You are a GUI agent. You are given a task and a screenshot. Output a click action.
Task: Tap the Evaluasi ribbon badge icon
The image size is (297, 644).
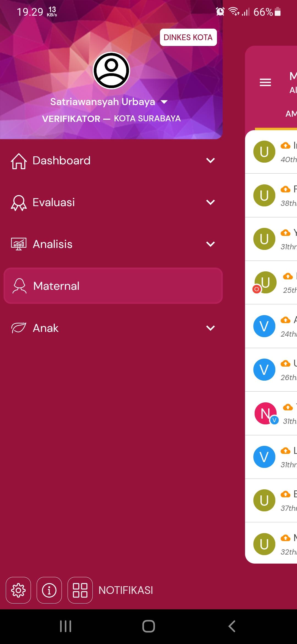19,203
